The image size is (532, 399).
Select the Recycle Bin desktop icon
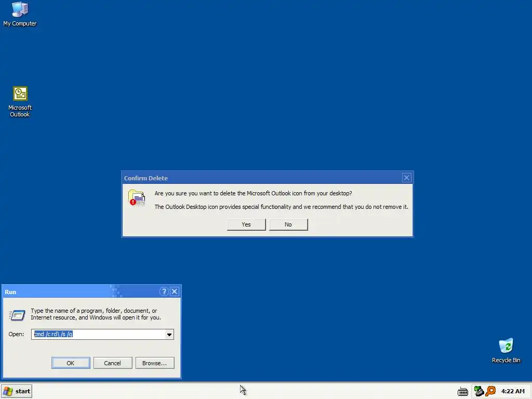click(506, 351)
